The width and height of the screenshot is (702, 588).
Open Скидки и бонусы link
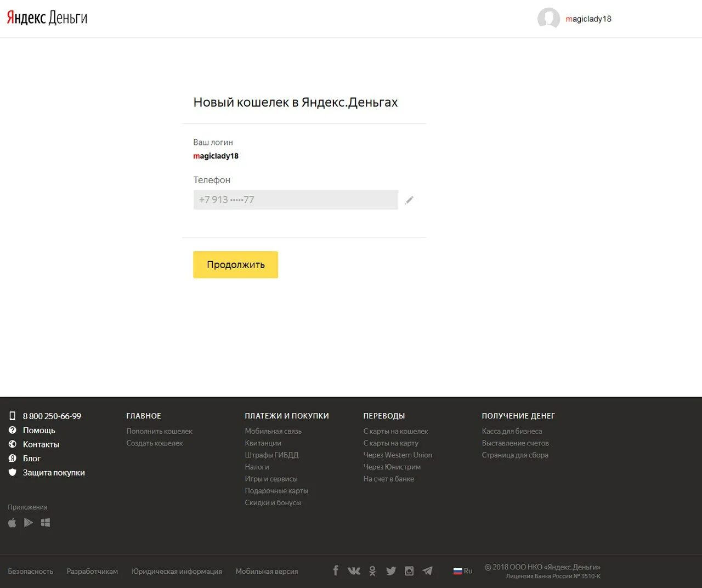[273, 502]
